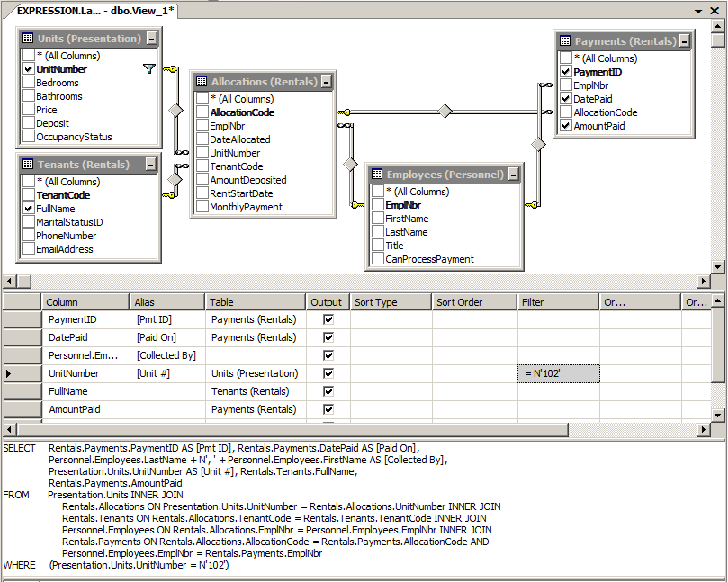Viewport: 728px width, 582px height.
Task: Click key icon right of Employees table
Action: pos(531,205)
